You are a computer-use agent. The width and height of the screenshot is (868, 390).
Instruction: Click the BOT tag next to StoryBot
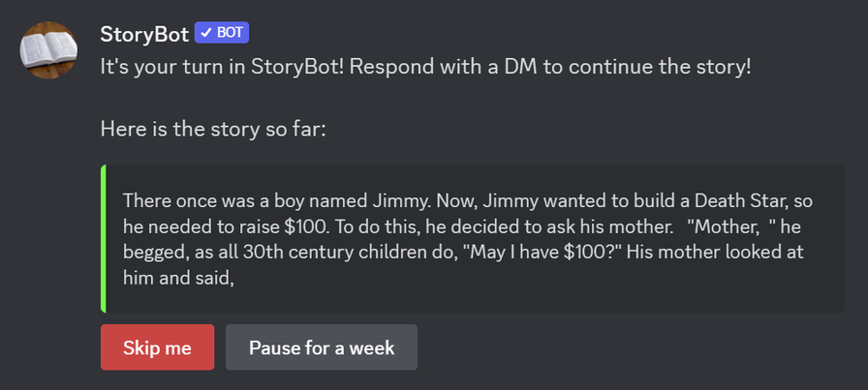(x=222, y=33)
